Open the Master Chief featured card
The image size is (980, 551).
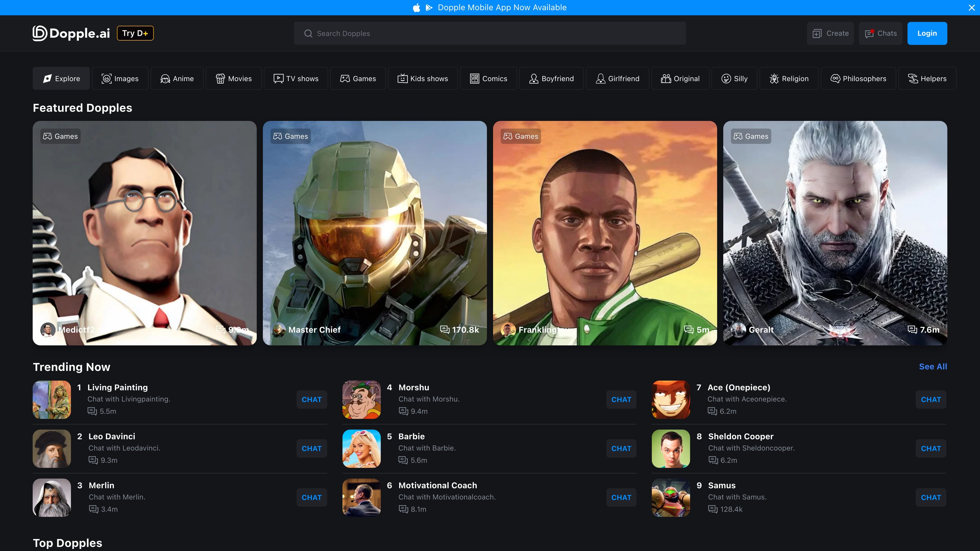pos(375,233)
